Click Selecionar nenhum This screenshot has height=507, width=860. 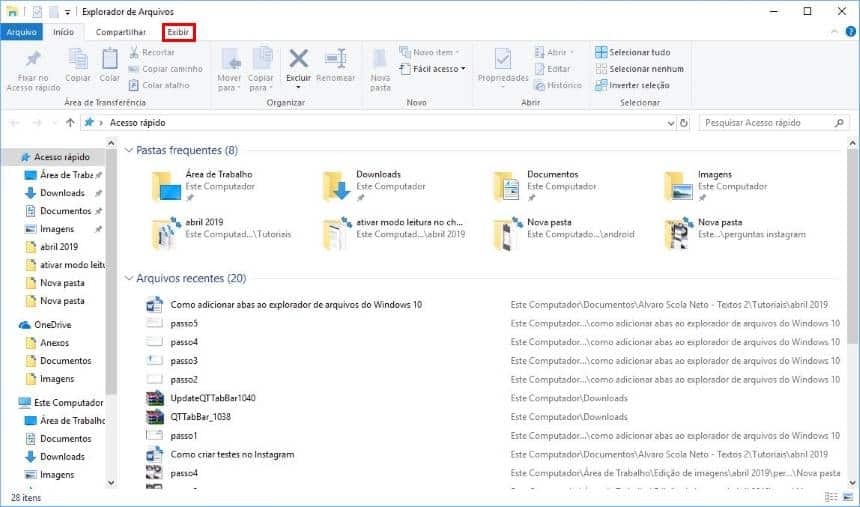point(640,69)
